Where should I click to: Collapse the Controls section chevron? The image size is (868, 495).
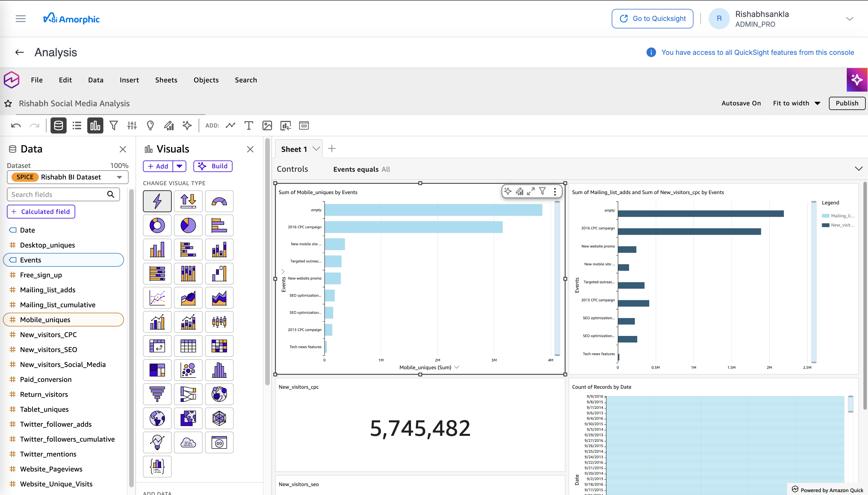point(859,168)
